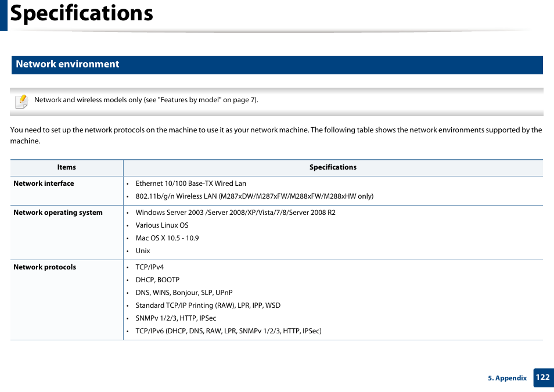Select the "Various Linux OS" bullet
Viewport: 554px width, 392px height.
coord(162,225)
